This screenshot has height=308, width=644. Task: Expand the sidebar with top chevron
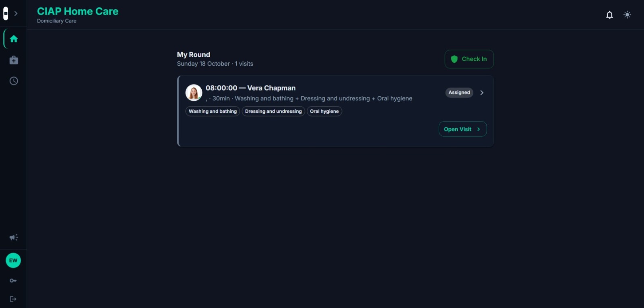[16, 13]
